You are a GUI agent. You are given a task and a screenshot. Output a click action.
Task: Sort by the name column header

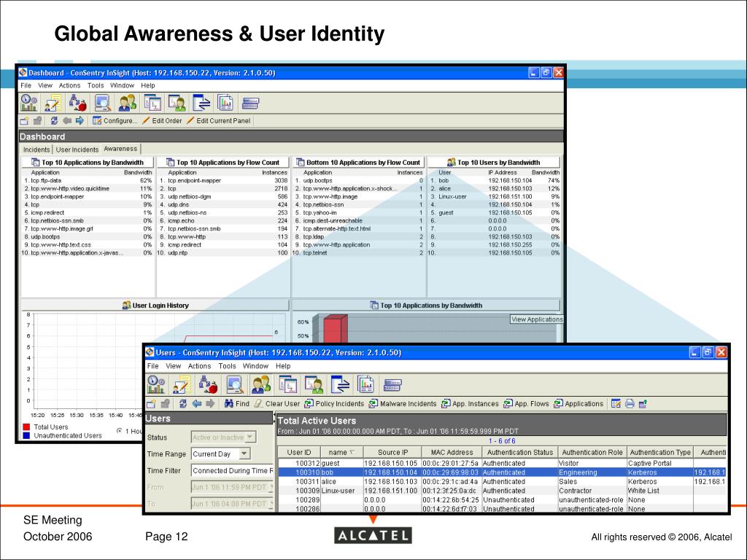341,452
